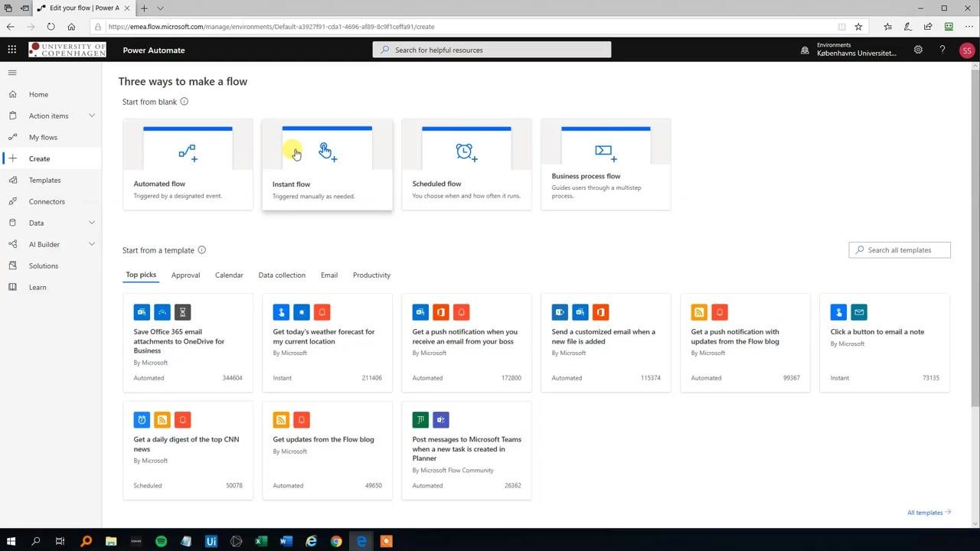Image resolution: width=980 pixels, height=551 pixels.
Task: Open the Windows Start menu
Action: (x=11, y=541)
